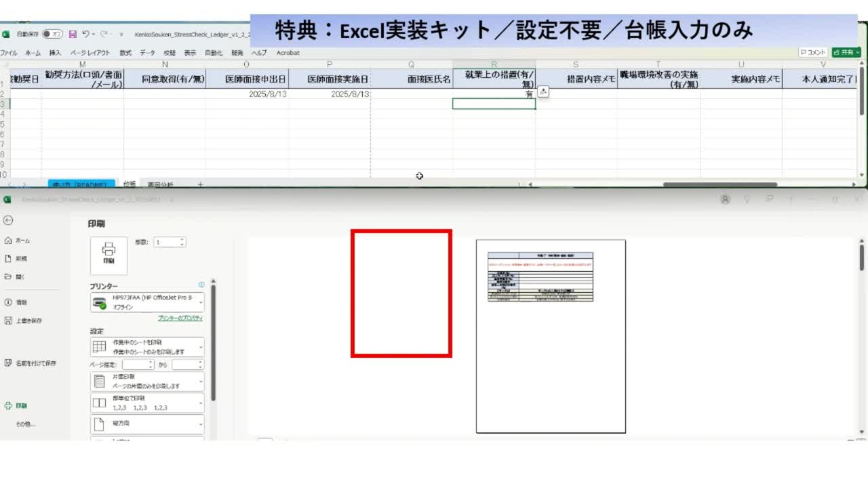Click the autofill options icon beside cell R2
The height and width of the screenshot is (488, 868).
click(543, 92)
